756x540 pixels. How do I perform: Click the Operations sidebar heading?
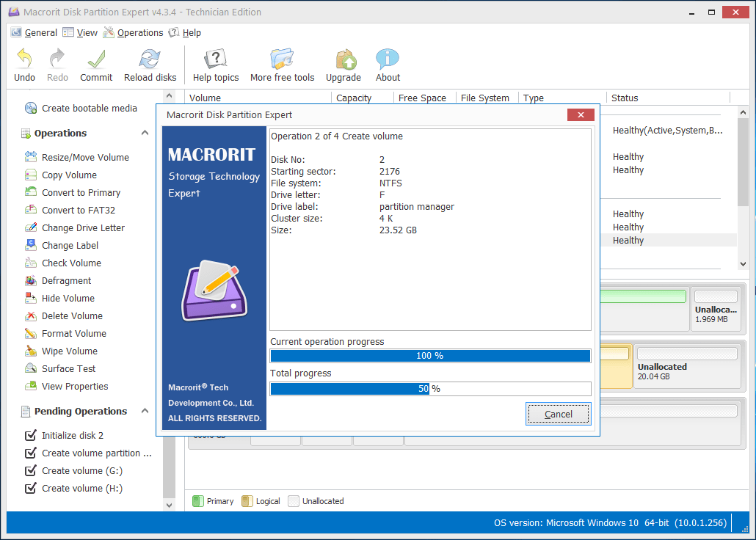[x=60, y=133]
